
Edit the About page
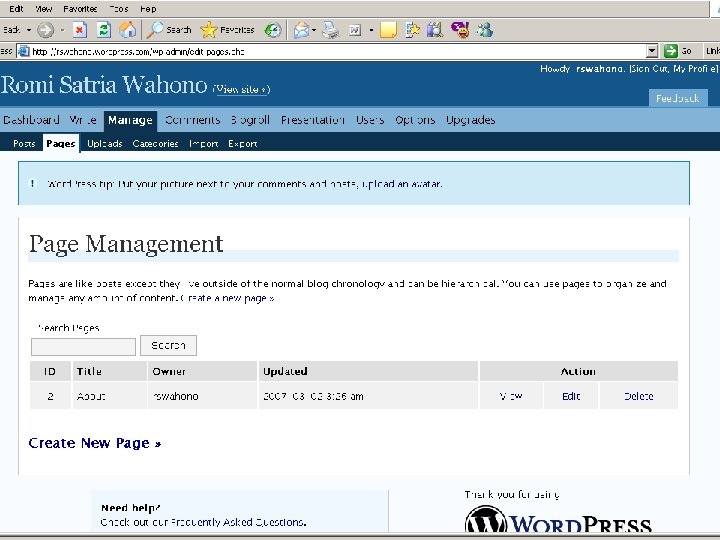click(x=571, y=396)
